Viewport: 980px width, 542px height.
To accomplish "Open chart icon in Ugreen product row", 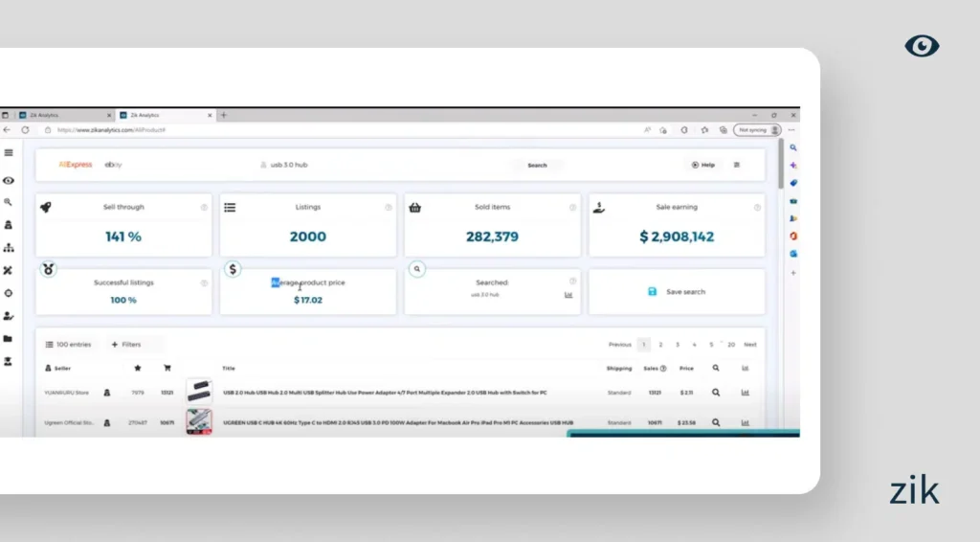I will click(746, 422).
